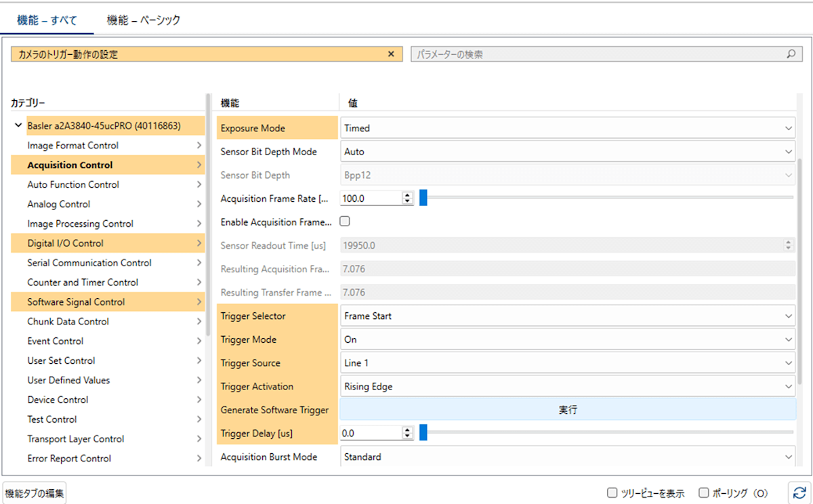This screenshot has height=504, width=813.
Task: Click the 実行 button for software trigger
Action: (x=568, y=410)
